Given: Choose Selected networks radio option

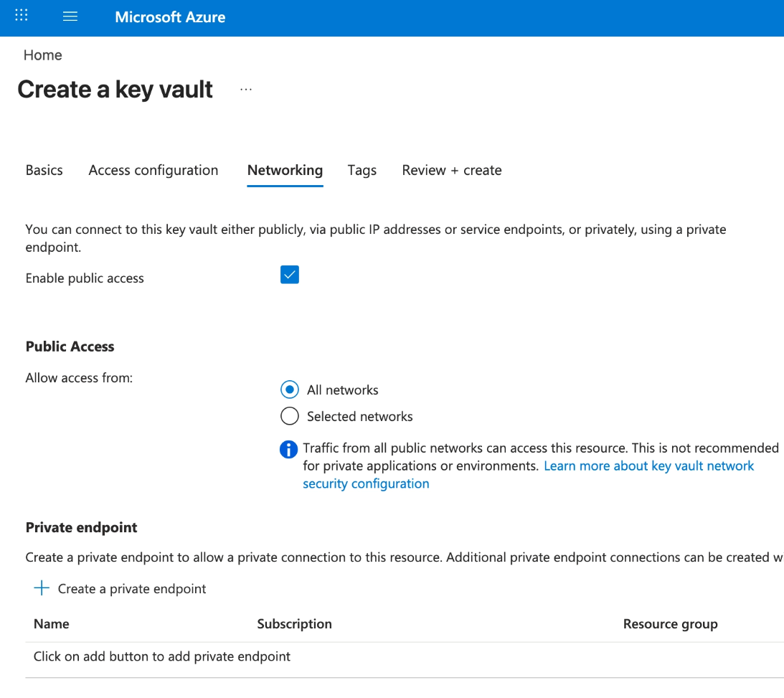Looking at the screenshot, I should tap(290, 416).
